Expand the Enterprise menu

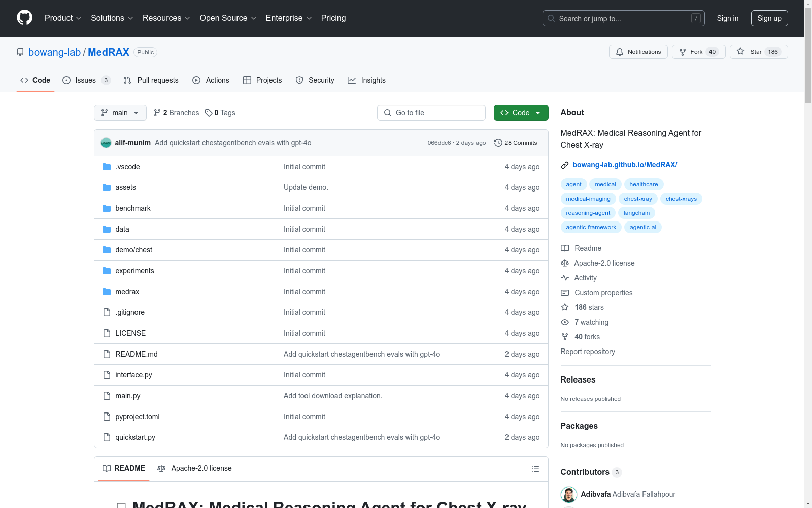(x=289, y=18)
